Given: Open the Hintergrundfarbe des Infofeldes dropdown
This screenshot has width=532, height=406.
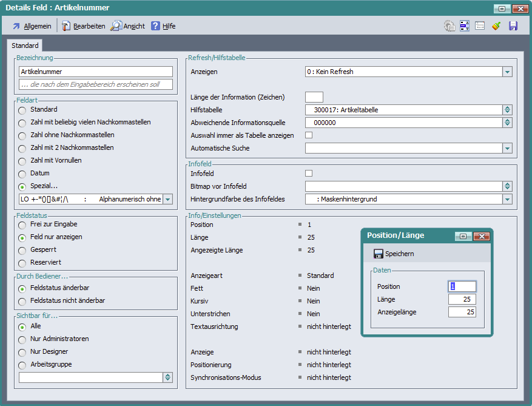Looking at the screenshot, I should coord(507,199).
